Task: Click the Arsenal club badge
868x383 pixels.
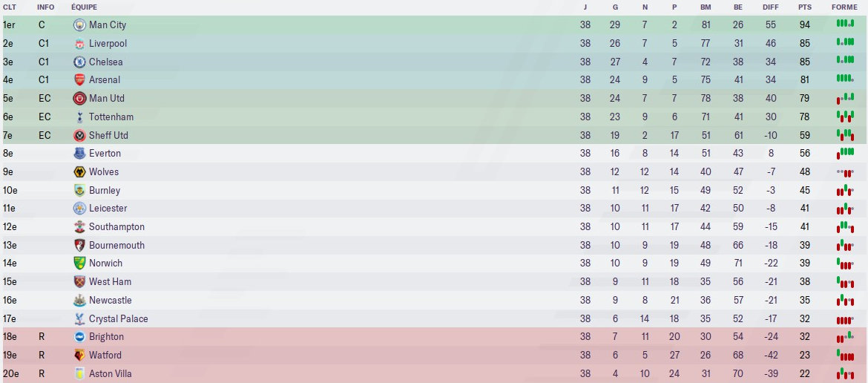Action: point(79,80)
